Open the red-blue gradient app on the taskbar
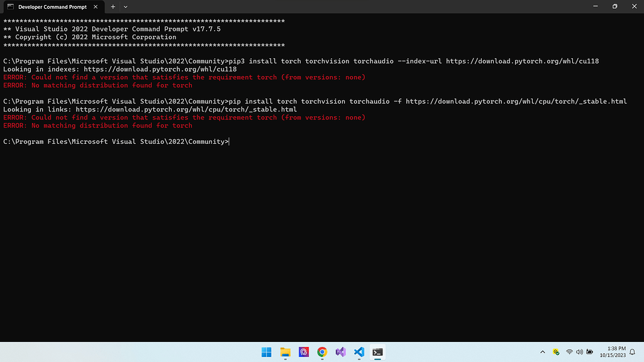 (x=304, y=352)
